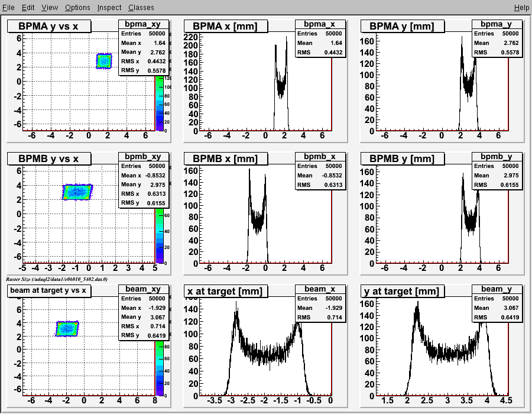The height and width of the screenshot is (414, 532).
Task: Click the BPMA xy color palette bar
Action: [x=160, y=103]
